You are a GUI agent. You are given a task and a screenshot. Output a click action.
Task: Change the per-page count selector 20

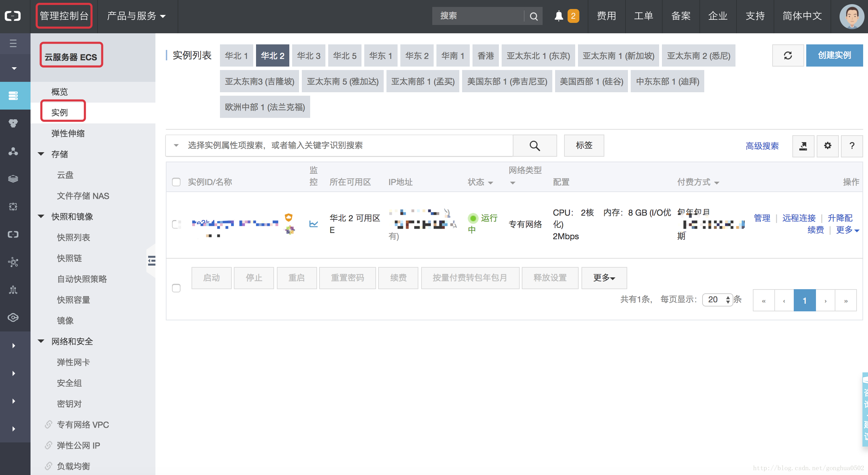717,300
